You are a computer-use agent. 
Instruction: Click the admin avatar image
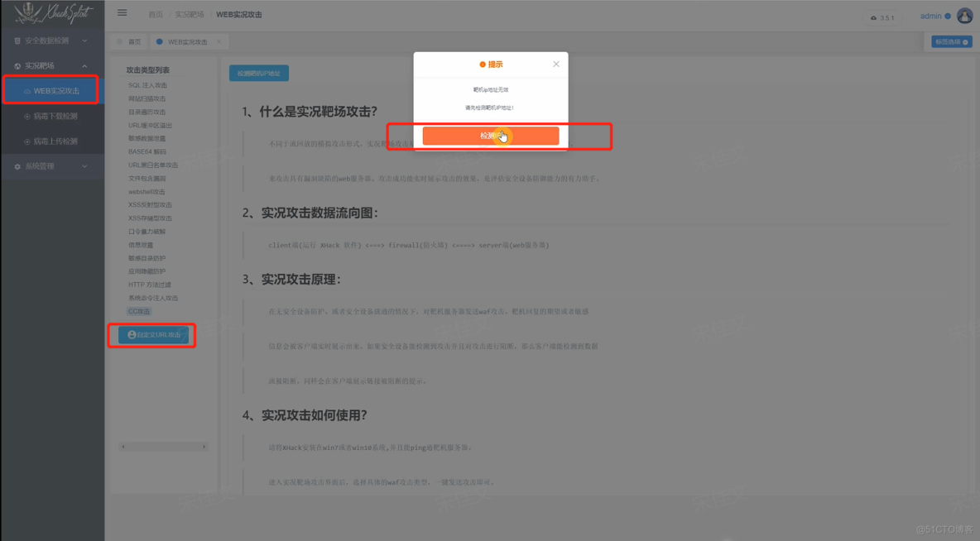coord(965,14)
